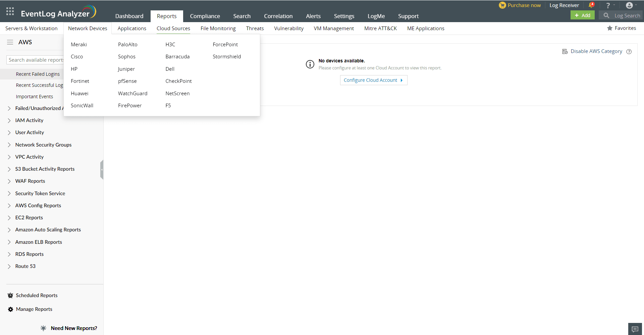Open Log Search via the magnifier icon
644x335 pixels.
(x=606, y=15)
